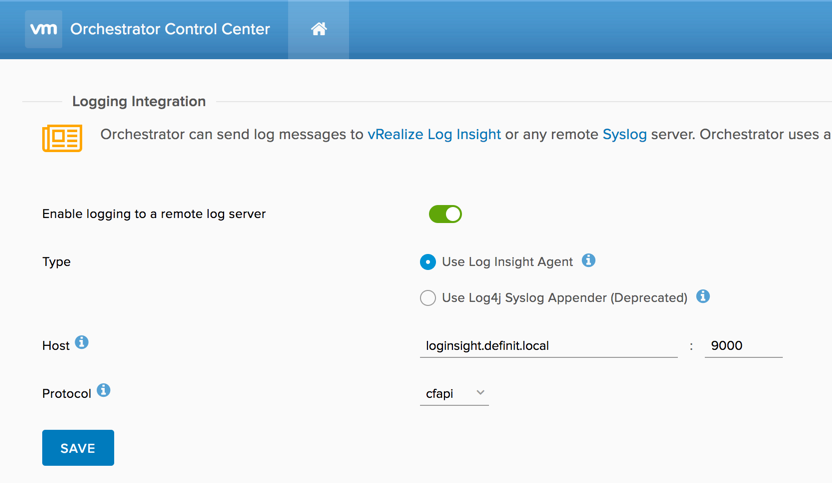Choose Use Log4j Syslog Appender (Deprecated) radio

tap(428, 298)
